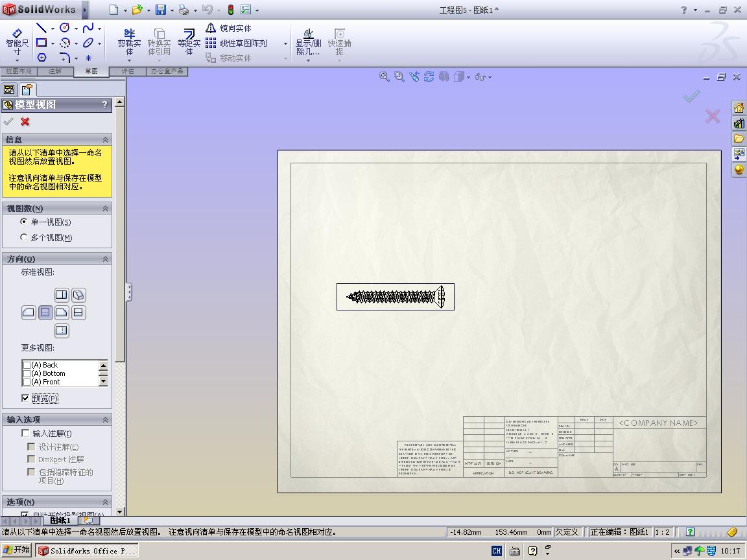Click the Rebuild traffic-light icon
This screenshot has height=560, width=747.
(x=231, y=10)
